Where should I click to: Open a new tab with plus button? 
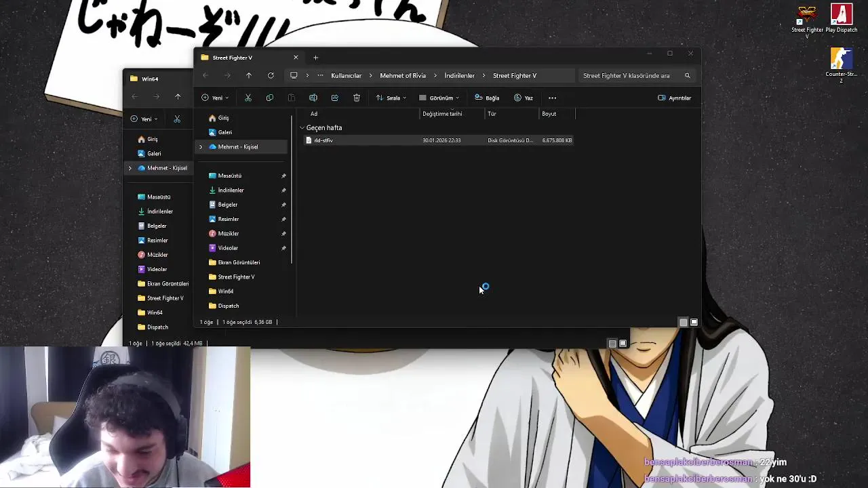point(315,58)
